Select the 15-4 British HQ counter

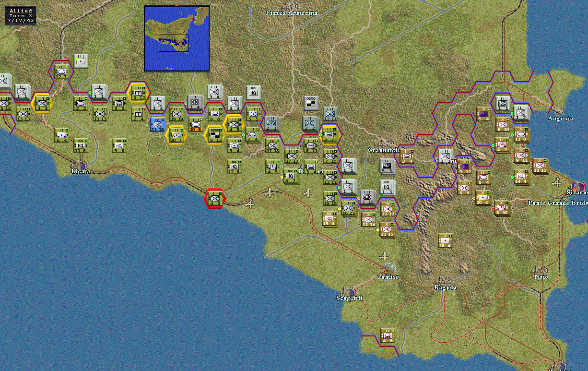(330, 219)
